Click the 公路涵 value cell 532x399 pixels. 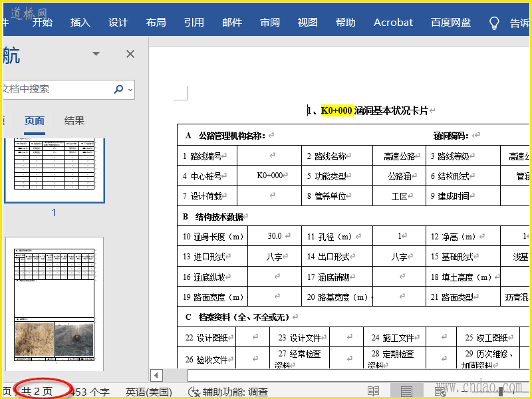point(400,176)
